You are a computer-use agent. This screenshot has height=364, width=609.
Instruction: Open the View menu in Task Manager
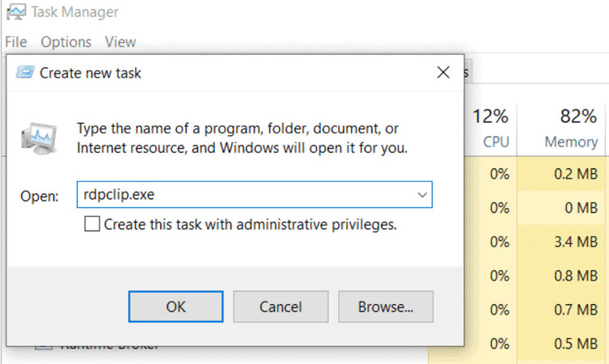[x=121, y=42]
